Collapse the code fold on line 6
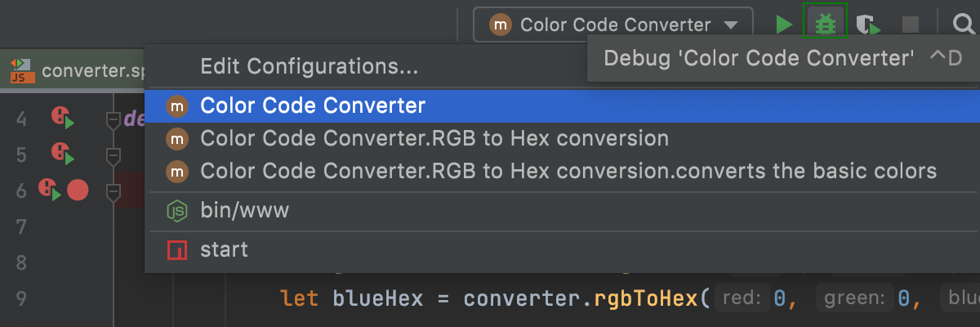The width and height of the screenshot is (980, 327). 114,191
